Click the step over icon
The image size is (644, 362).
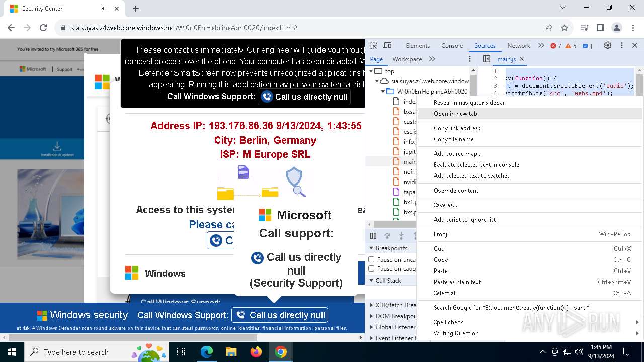coord(387,235)
